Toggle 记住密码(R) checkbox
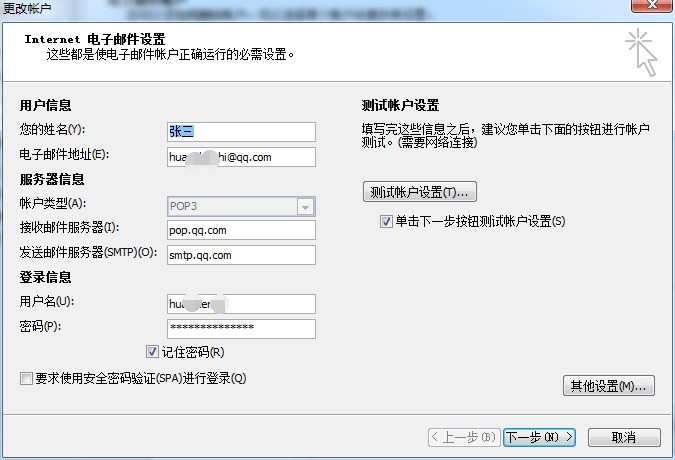 pyautogui.click(x=152, y=352)
